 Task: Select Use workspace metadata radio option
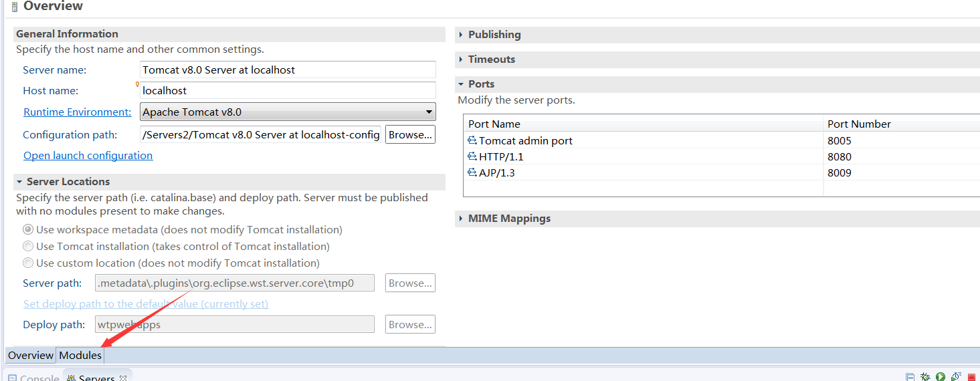(28, 229)
